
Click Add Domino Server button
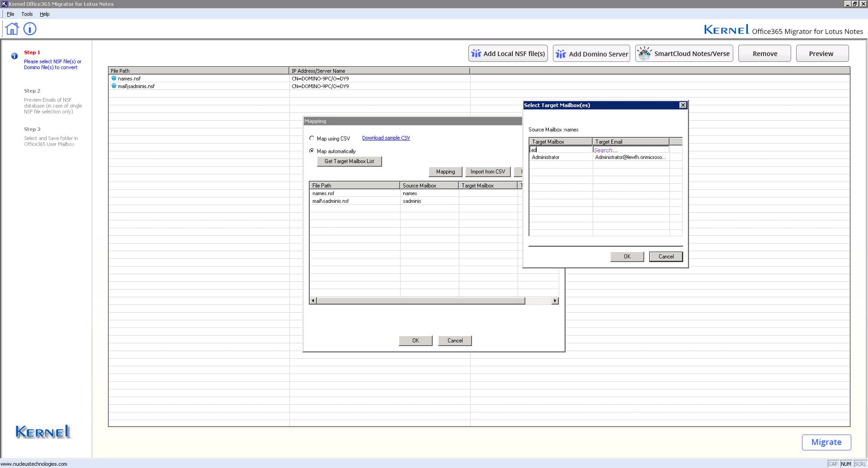tap(591, 53)
